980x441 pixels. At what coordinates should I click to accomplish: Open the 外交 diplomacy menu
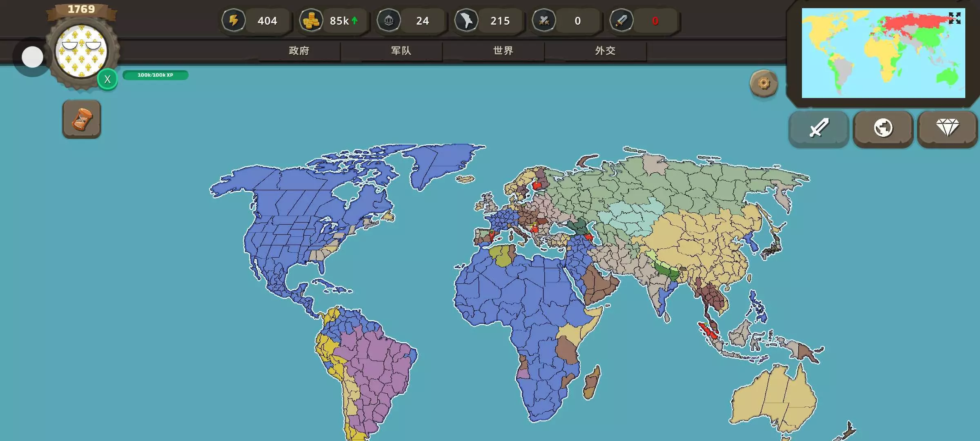pyautogui.click(x=605, y=51)
